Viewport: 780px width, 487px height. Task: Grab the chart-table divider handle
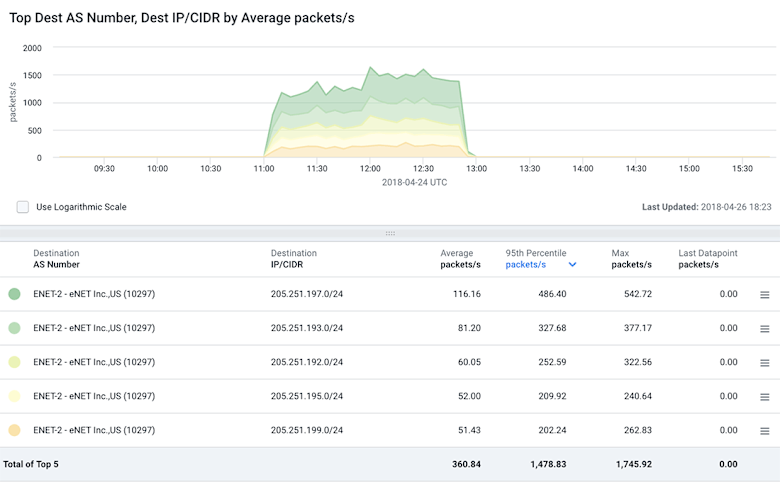[390, 233]
